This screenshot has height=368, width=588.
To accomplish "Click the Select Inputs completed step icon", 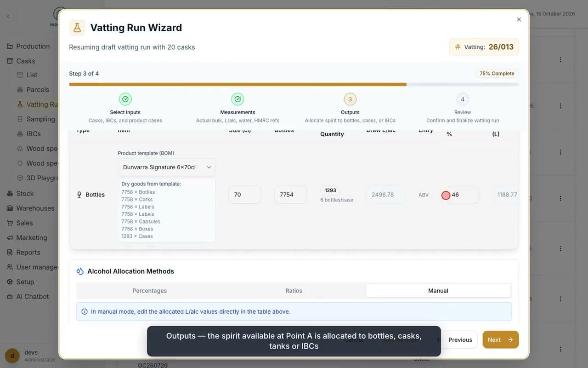I will pyautogui.click(x=125, y=99).
